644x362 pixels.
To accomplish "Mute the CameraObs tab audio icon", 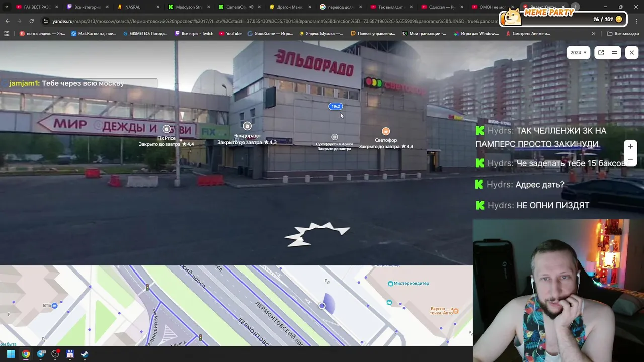I will click(x=252, y=7).
